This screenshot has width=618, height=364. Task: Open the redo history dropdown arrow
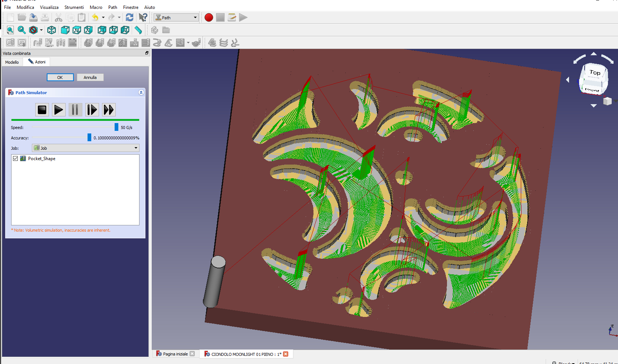pyautogui.click(x=119, y=17)
